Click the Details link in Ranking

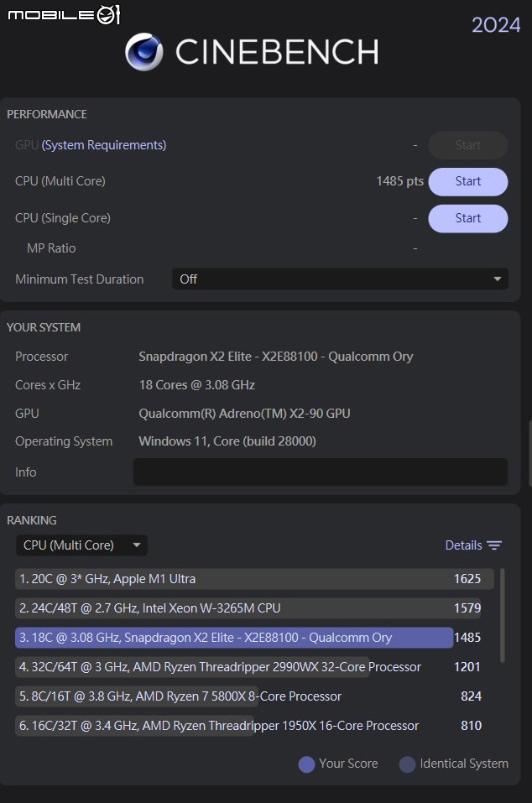pos(463,545)
